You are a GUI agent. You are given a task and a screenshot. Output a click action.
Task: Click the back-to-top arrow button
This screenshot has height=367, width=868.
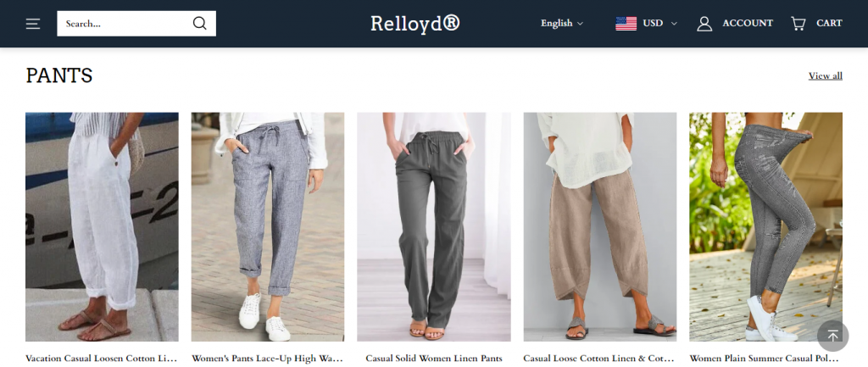click(x=832, y=336)
